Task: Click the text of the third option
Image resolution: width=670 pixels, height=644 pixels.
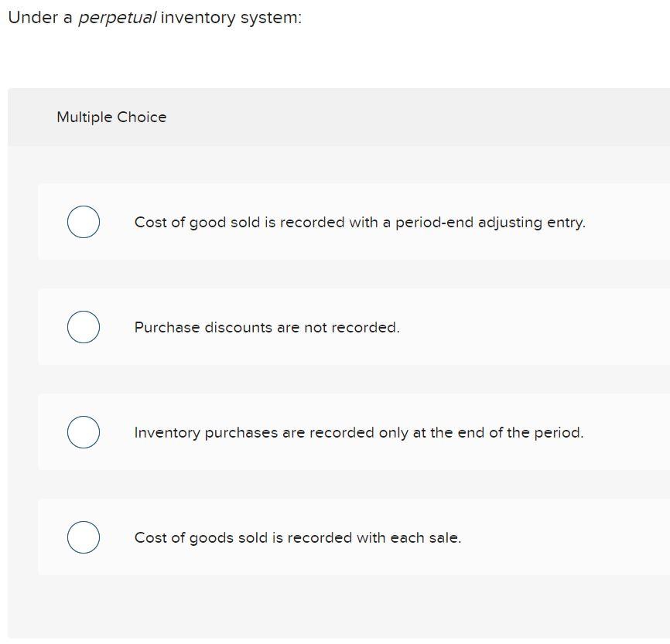Action: [x=357, y=432]
